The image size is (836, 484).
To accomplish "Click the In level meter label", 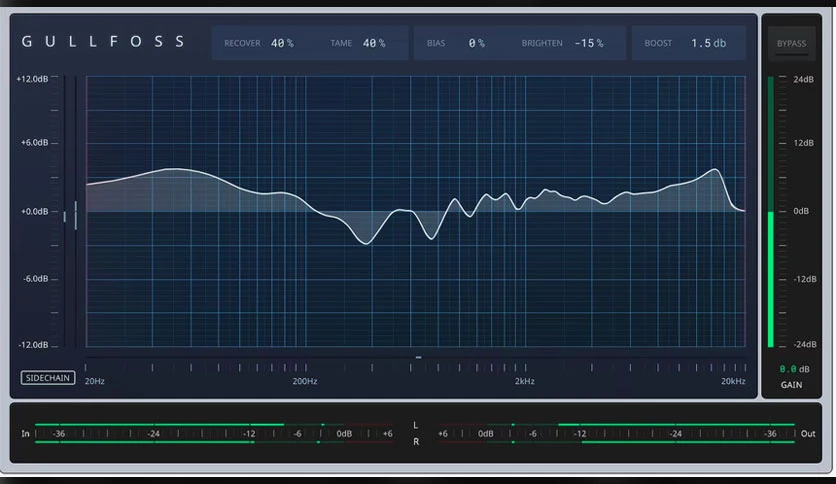I will (25, 433).
